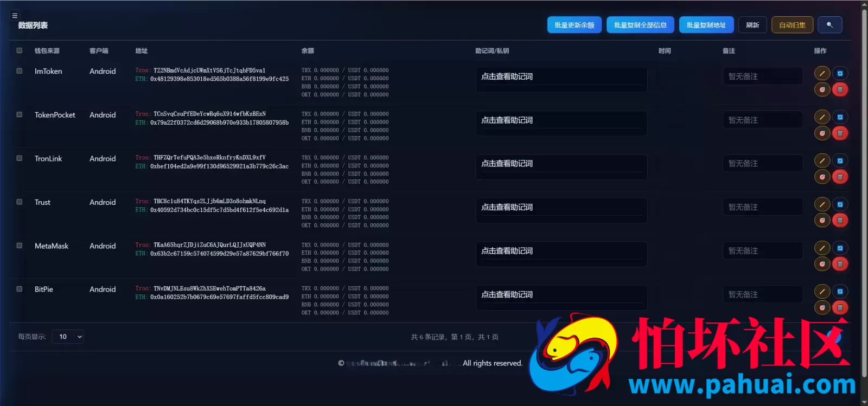Screen dimensions: 868x406
Task: Check the ImToken row checkbox
Action: (x=20, y=71)
